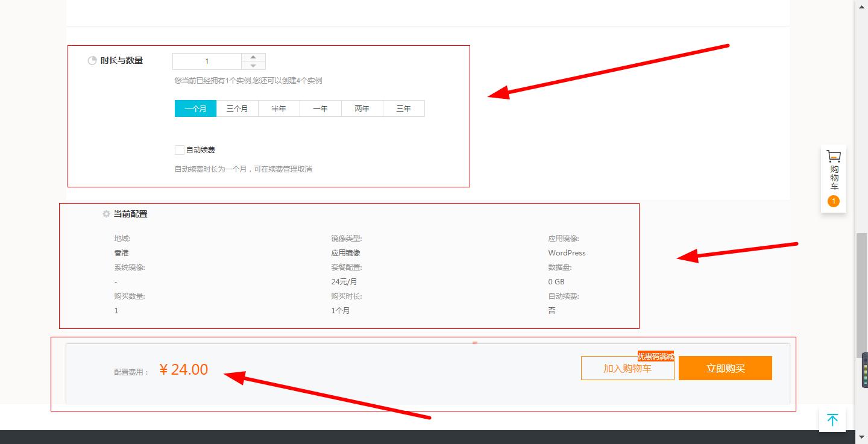Open the shopping cart icon

point(834,157)
